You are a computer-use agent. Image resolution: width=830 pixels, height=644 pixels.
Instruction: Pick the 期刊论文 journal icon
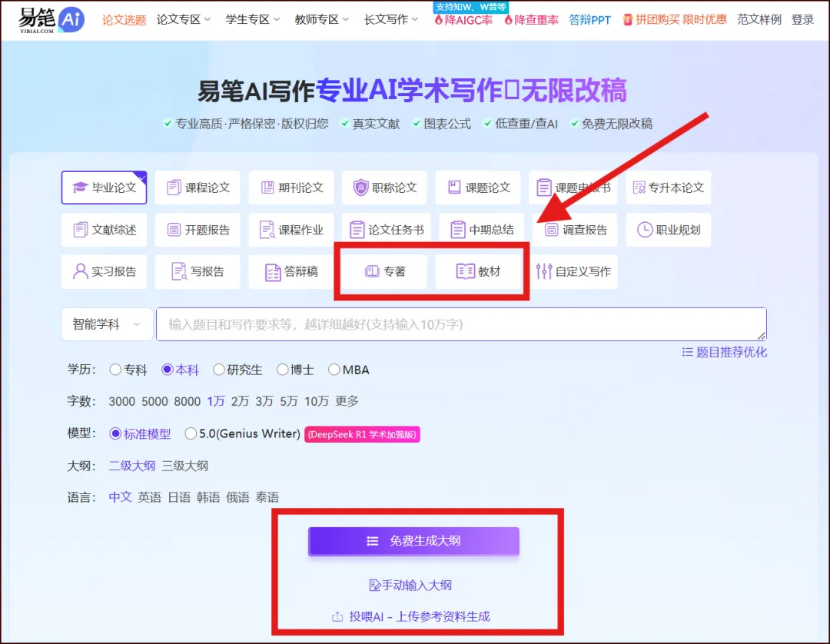[267, 188]
